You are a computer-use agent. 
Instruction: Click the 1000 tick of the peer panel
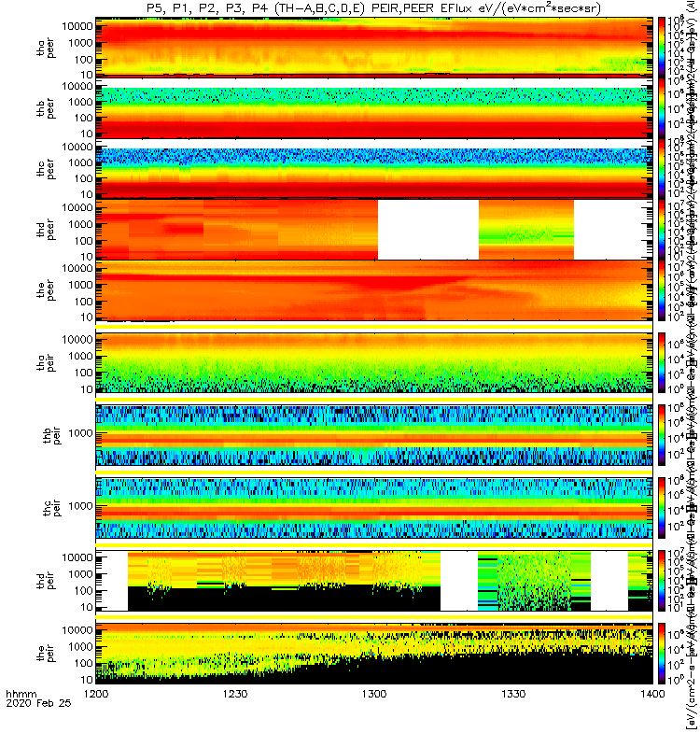coord(80,285)
